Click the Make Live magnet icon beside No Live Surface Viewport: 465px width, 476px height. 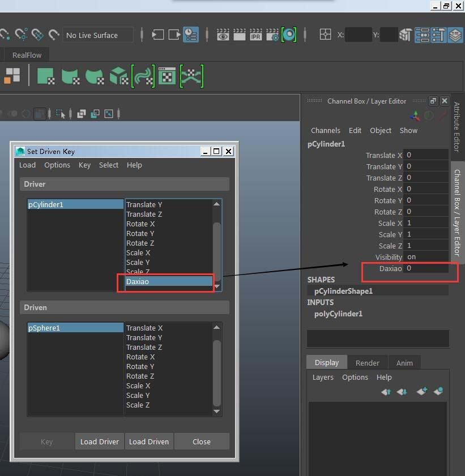coord(54,35)
